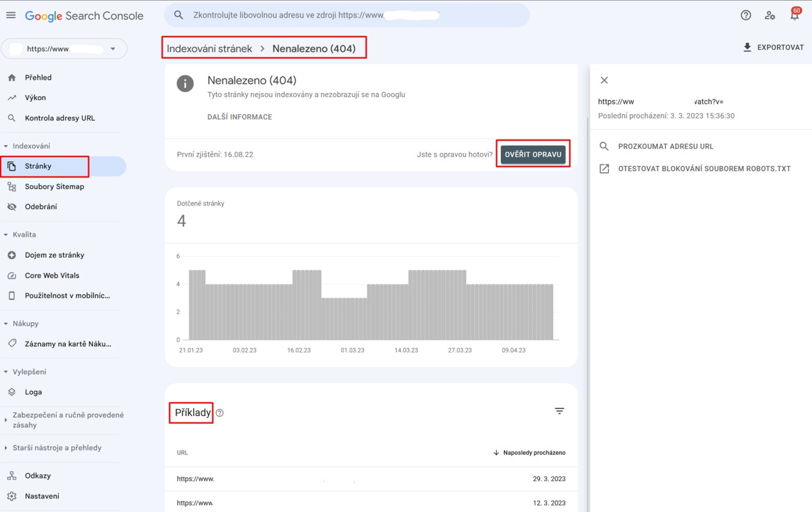Click the Odebrání hidden-eye icon
Screen dimensions: 812x512
click(x=12, y=207)
